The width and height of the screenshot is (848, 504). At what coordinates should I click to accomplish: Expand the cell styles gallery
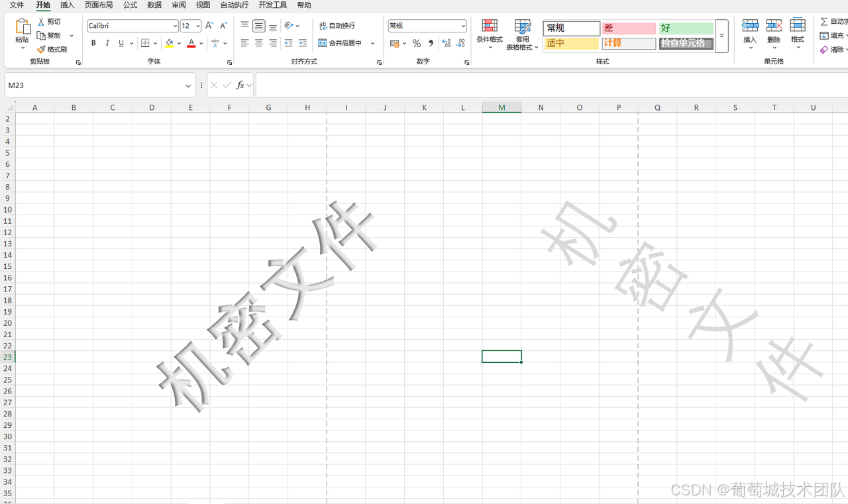coord(721,36)
